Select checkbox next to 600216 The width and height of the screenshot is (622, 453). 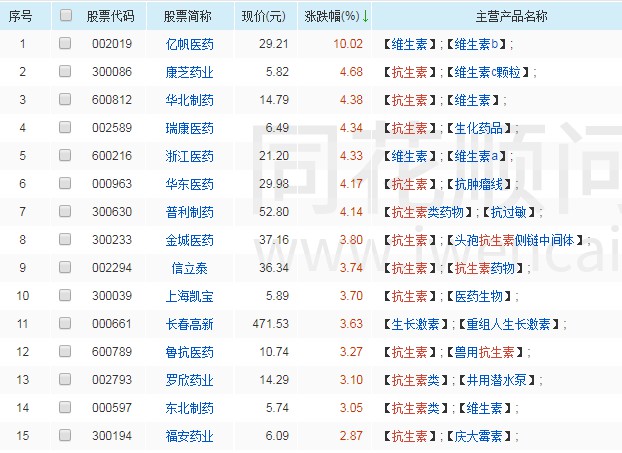click(x=65, y=155)
